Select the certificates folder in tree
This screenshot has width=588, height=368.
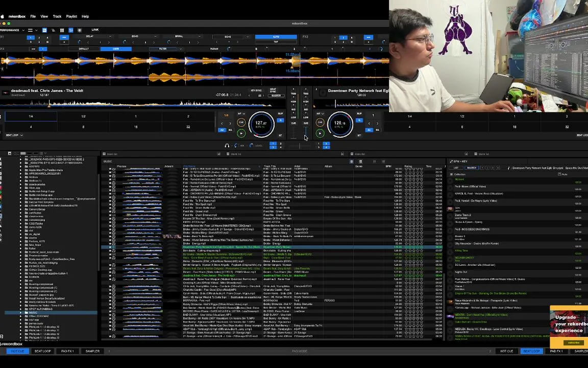(36, 213)
